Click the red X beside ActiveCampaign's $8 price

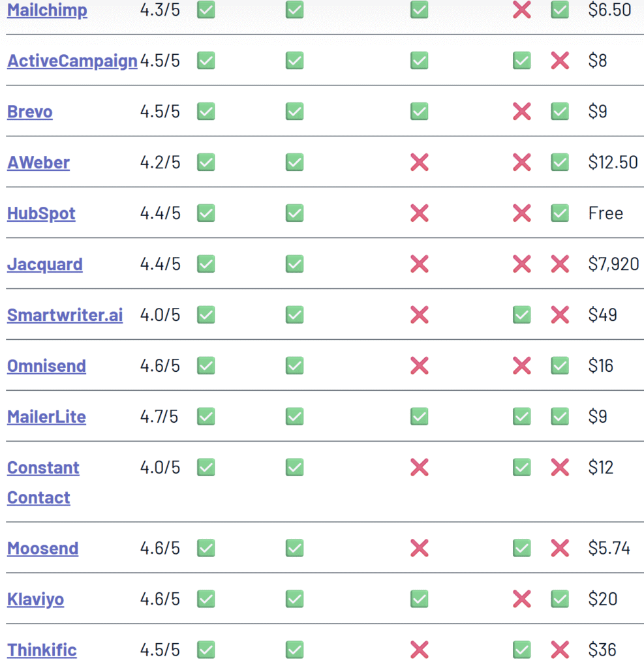tap(560, 61)
